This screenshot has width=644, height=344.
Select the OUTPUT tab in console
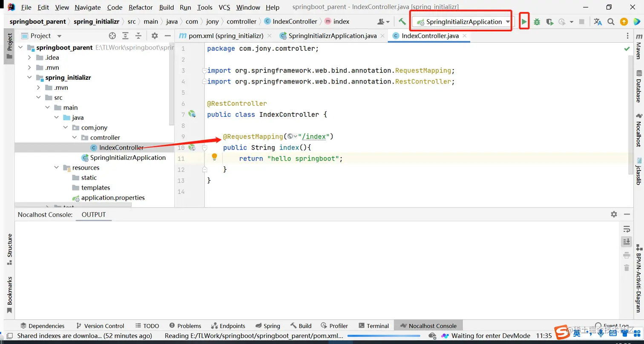(94, 214)
